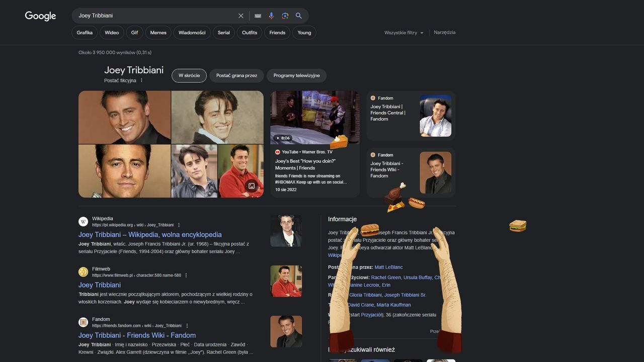Click the sandwich emoji outside the results column

pos(518,226)
